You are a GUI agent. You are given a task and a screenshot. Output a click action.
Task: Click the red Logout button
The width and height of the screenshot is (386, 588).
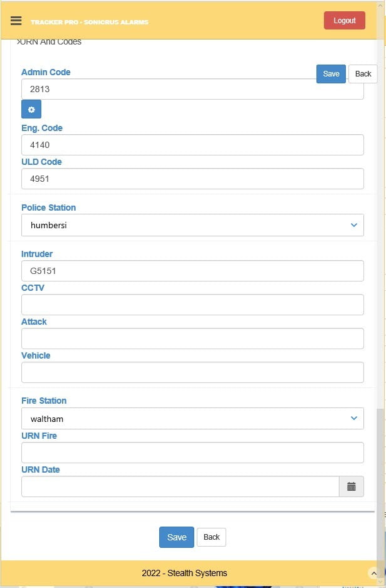pos(344,21)
